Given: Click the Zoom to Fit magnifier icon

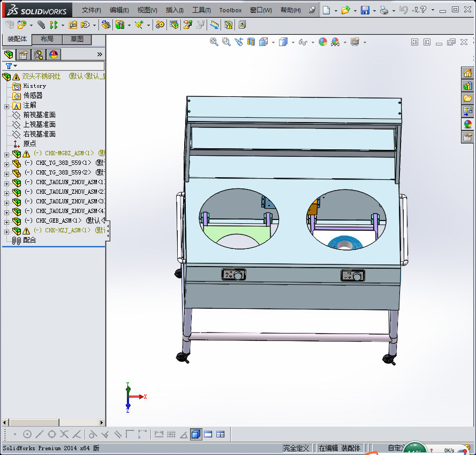Looking at the screenshot, I should coord(214,42).
